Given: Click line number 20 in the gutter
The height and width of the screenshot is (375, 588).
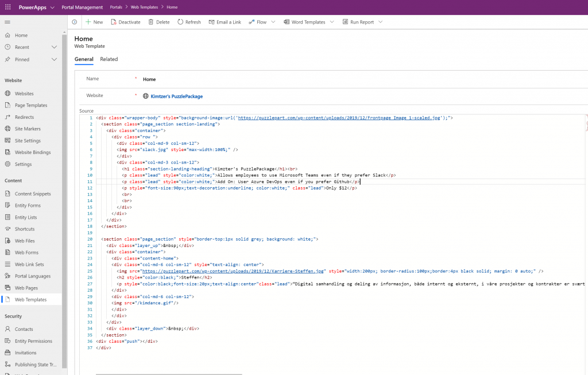Looking at the screenshot, I should pyautogui.click(x=90, y=239).
